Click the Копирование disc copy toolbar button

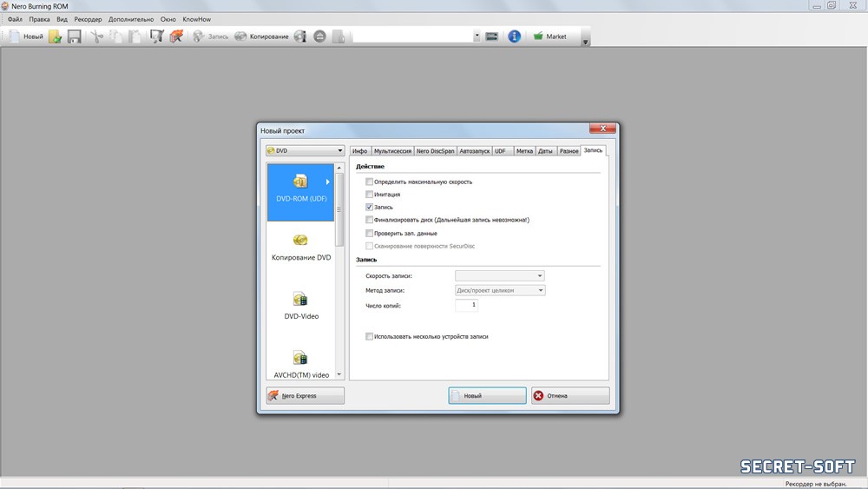[x=261, y=36]
